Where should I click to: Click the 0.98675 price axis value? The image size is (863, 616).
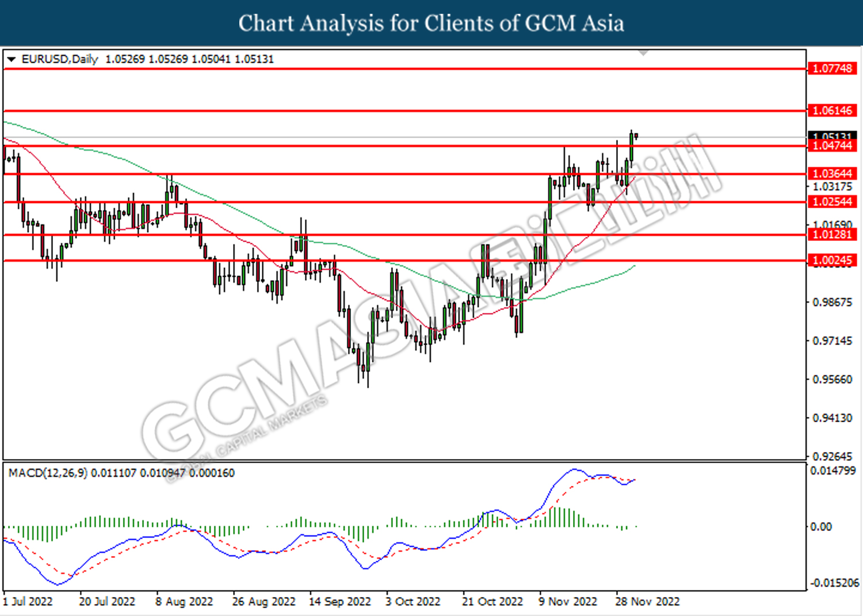click(x=832, y=302)
